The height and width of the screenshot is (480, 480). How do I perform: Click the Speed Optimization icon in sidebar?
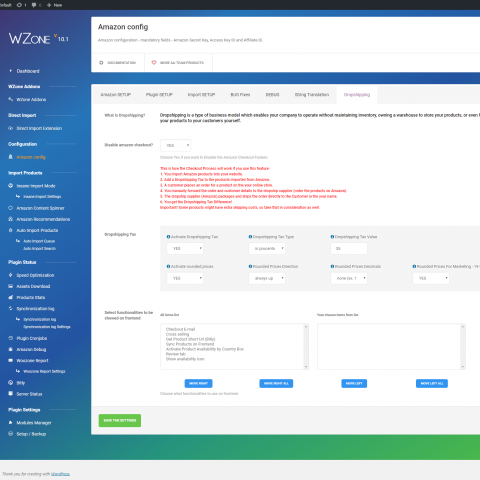coord(10,275)
